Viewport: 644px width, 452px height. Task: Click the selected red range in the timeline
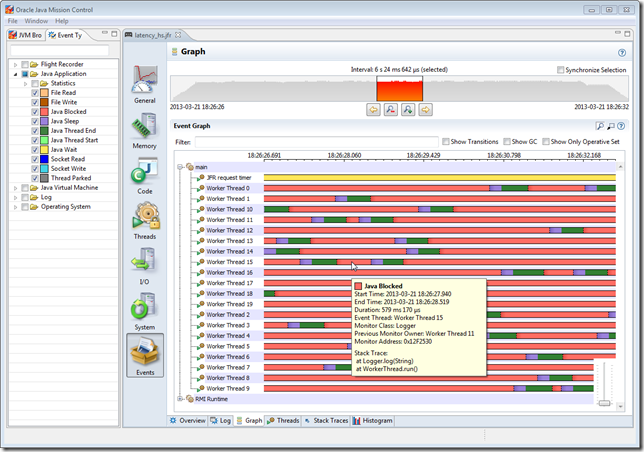pyautogui.click(x=400, y=89)
